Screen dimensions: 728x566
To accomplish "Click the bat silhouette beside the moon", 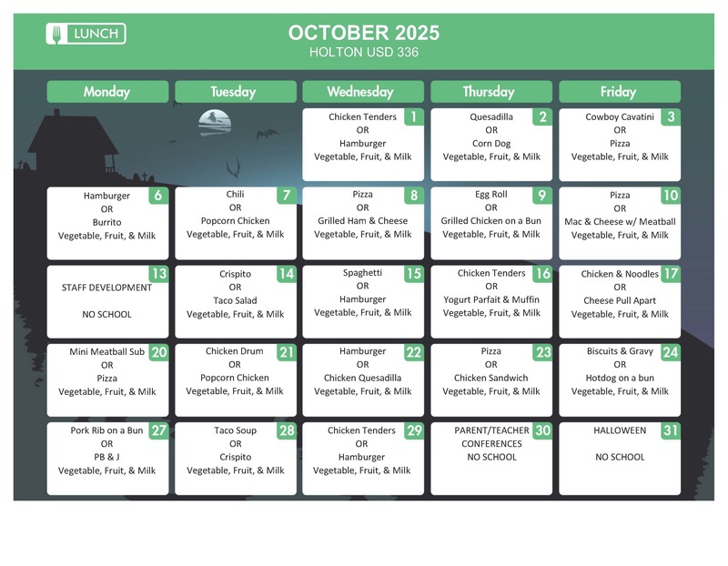I will [x=266, y=134].
